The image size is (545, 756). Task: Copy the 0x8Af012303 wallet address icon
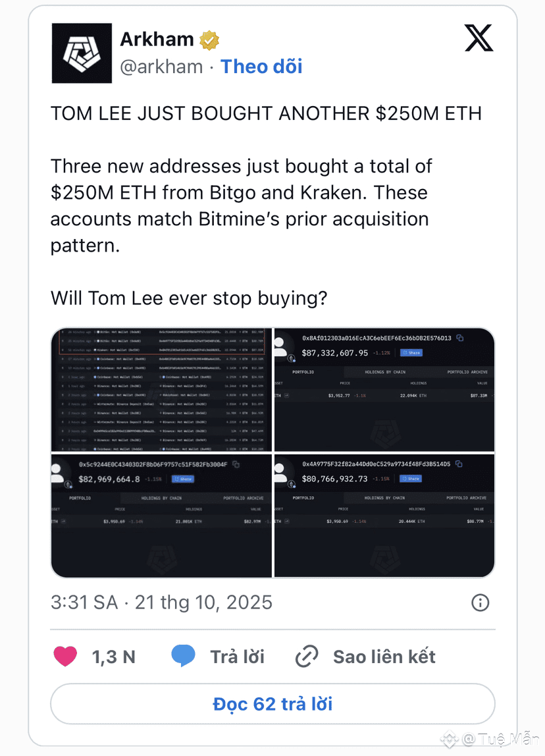460,338
